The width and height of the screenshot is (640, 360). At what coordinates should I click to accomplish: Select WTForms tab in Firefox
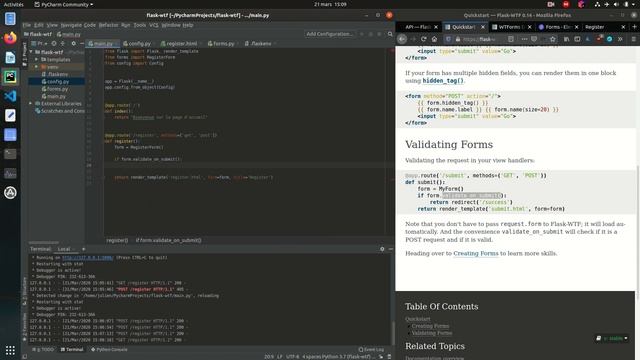[512, 27]
